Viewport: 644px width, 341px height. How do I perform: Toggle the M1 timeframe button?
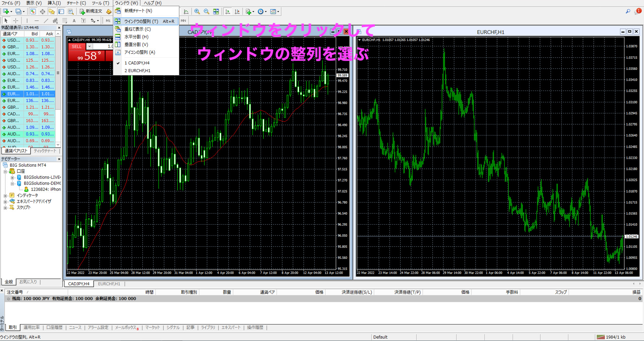pyautogui.click(x=108, y=21)
